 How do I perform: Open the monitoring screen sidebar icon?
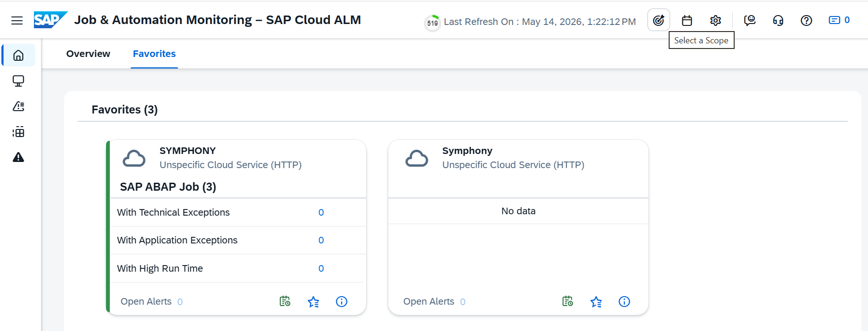pos(18,81)
